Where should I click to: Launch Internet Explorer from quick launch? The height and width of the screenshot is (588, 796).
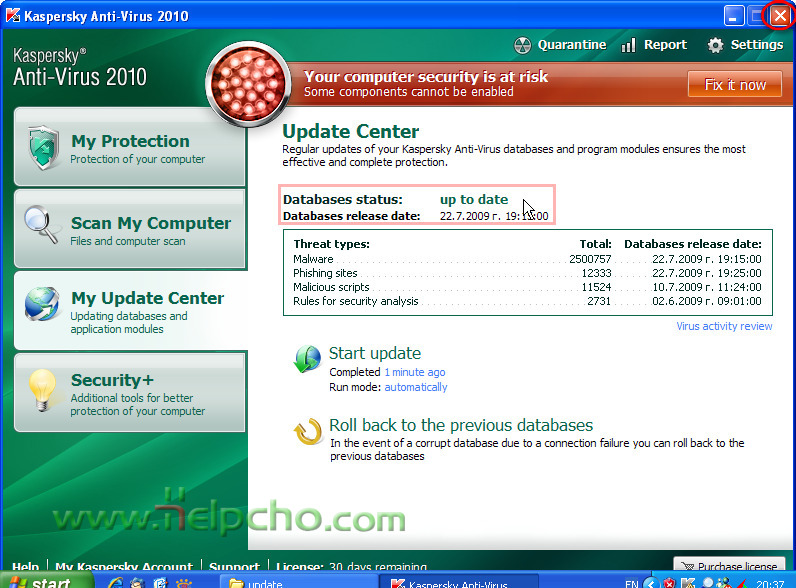115,582
